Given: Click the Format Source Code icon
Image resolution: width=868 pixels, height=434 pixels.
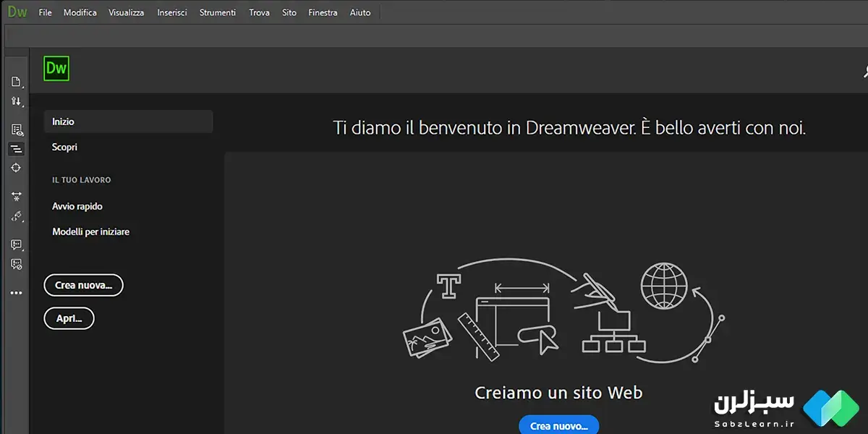Looking at the screenshot, I should [x=16, y=216].
